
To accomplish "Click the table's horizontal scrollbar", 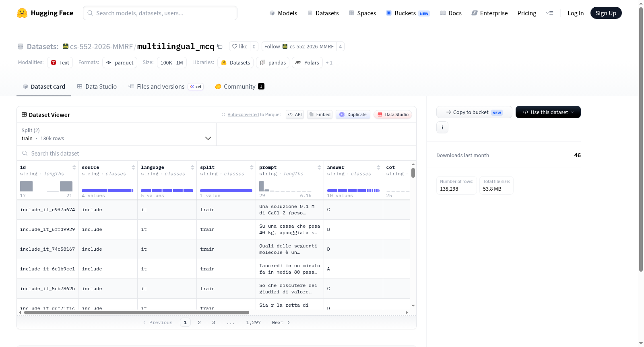I will click(136, 312).
